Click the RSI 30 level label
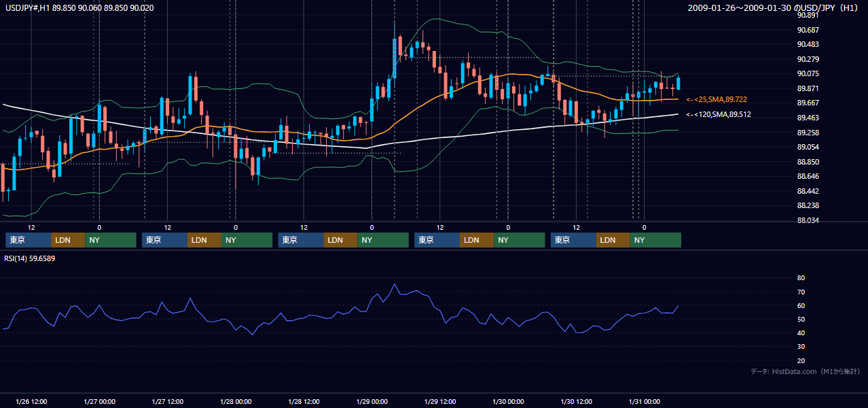This screenshot has height=408, width=868. [x=801, y=346]
